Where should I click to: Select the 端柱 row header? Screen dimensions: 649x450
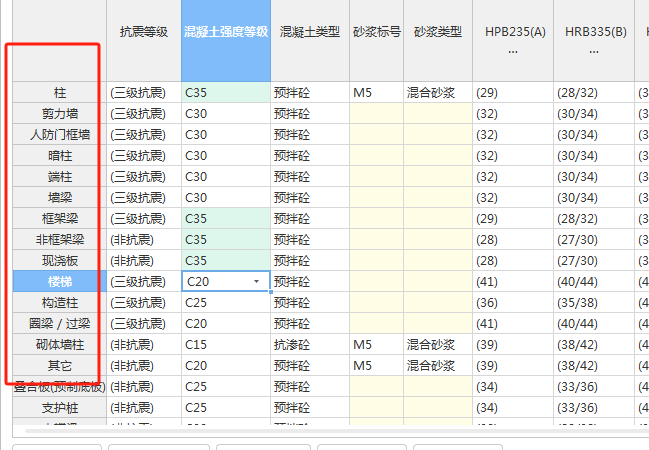pyautogui.click(x=60, y=177)
